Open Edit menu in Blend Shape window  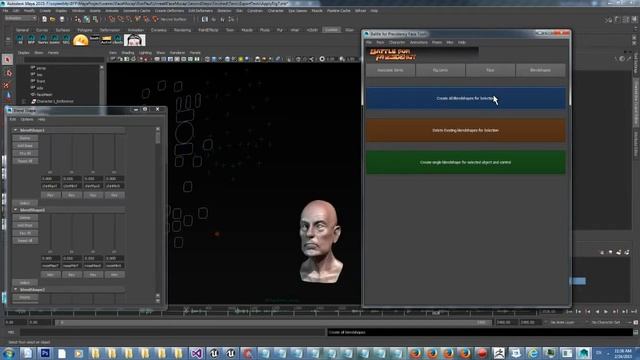(x=13, y=120)
